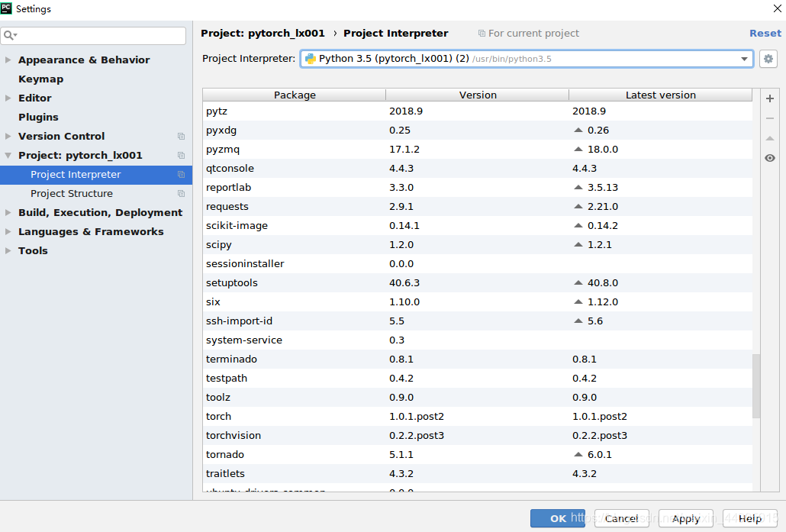Viewport: 786px width, 532px height.
Task: Click the Package column header
Action: pyautogui.click(x=295, y=95)
